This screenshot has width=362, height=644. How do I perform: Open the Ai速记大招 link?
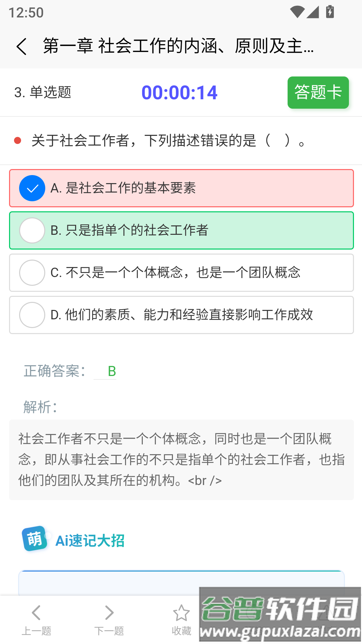[90, 541]
